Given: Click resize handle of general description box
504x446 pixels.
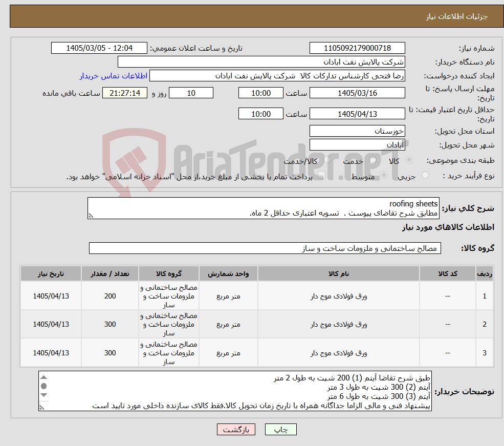Looking at the screenshot, I should point(91,216).
